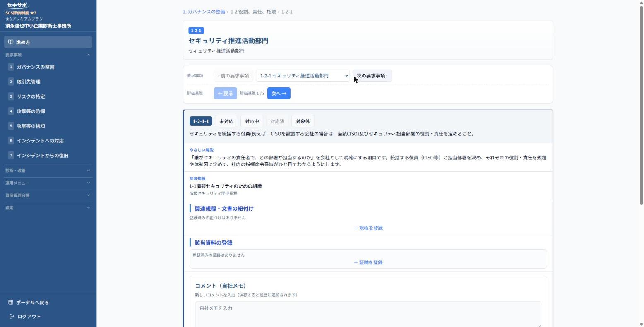Screen dimensions: 644x327
Task: Click + 証跡を登録 link
Action: click(368, 262)
